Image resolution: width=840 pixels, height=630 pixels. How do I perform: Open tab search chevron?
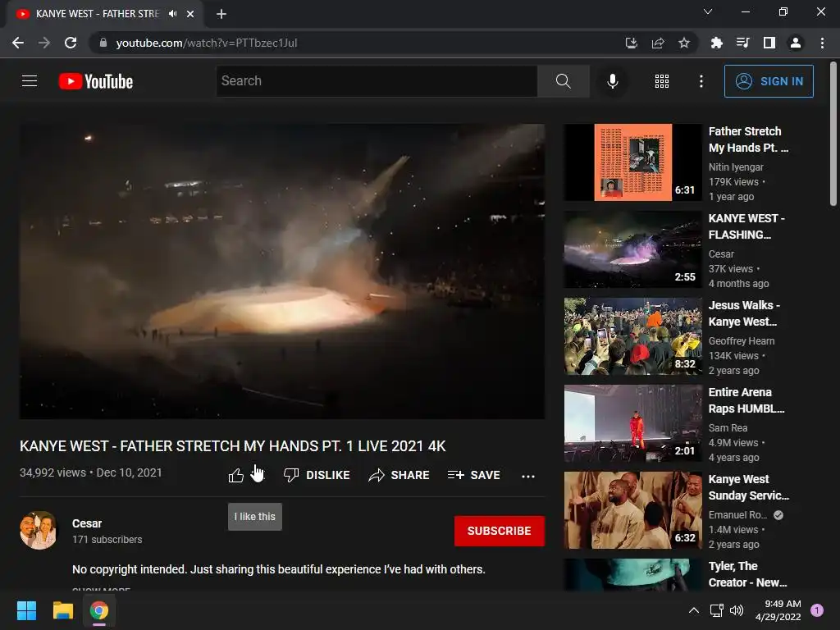pyautogui.click(x=708, y=11)
